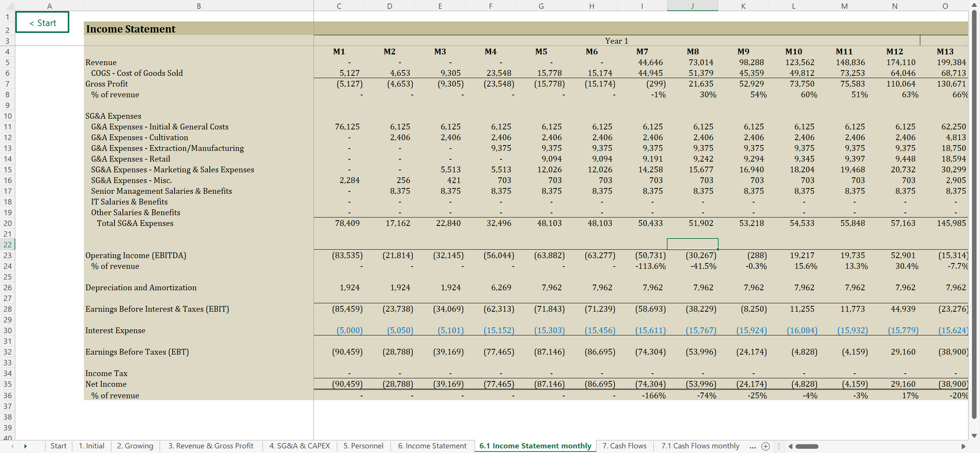Open the 7. Cash Flows sheet tab

[x=624, y=446]
